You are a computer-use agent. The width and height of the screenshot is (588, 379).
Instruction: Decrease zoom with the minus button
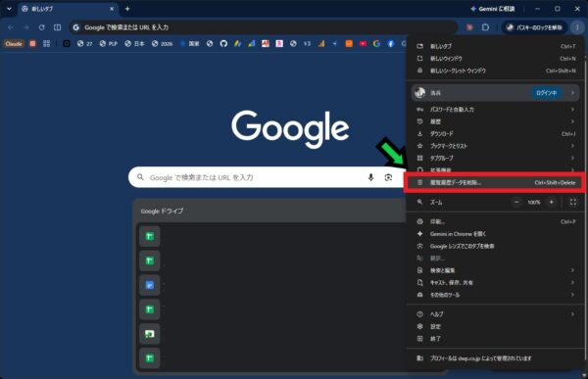pos(516,202)
